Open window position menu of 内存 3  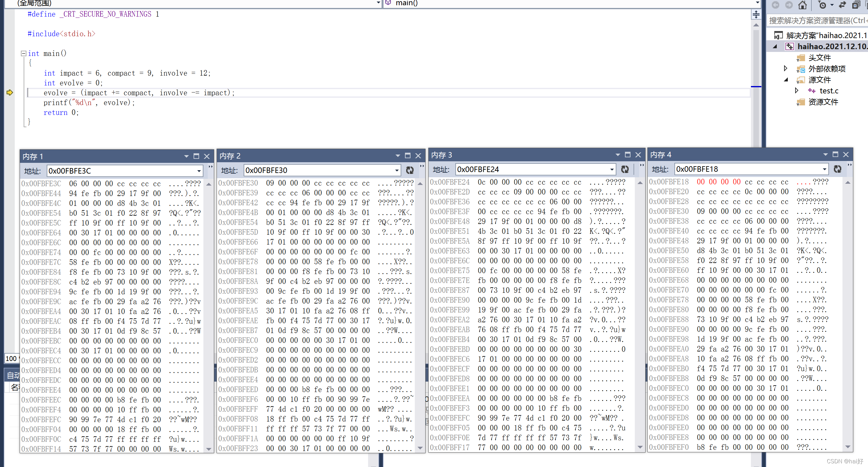click(618, 155)
